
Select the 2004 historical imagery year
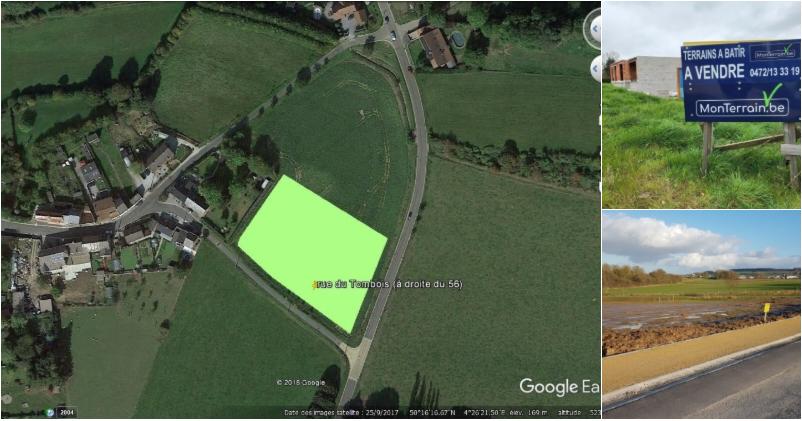[x=66, y=412]
